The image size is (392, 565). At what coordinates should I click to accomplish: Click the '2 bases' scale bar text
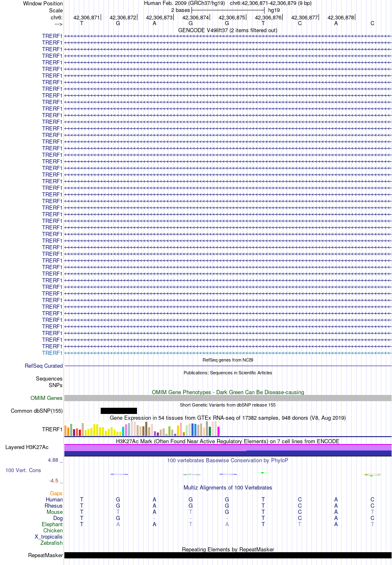coord(180,10)
